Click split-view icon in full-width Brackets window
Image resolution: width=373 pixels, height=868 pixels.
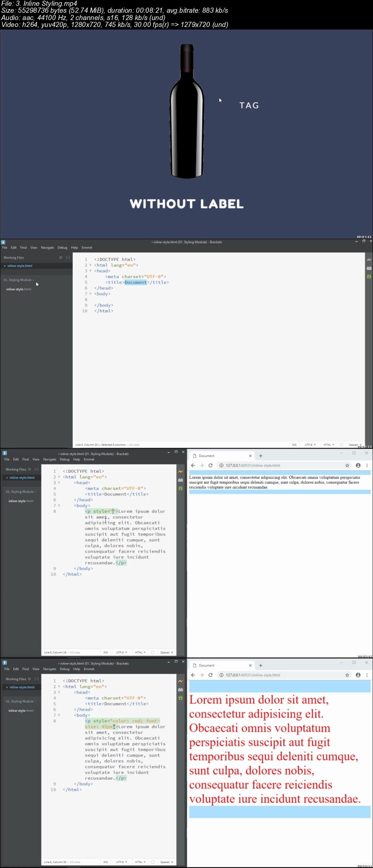pyautogui.click(x=68, y=257)
